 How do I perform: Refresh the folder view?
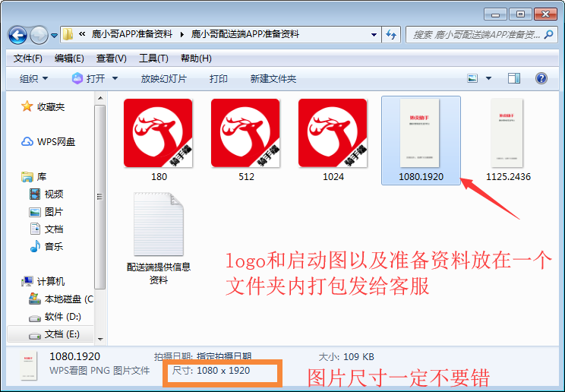[391, 35]
